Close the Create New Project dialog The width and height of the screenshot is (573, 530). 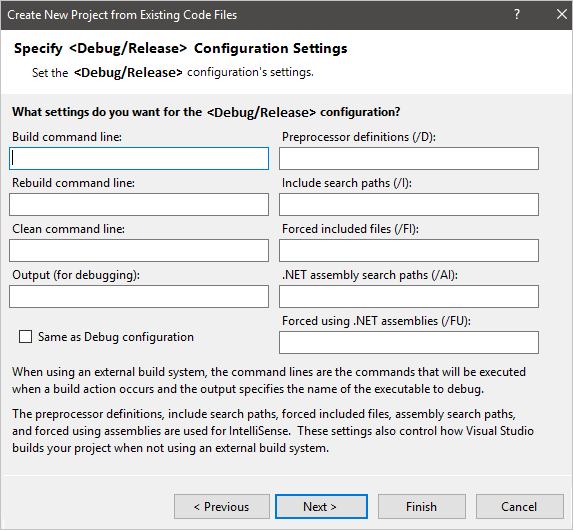click(562, 15)
